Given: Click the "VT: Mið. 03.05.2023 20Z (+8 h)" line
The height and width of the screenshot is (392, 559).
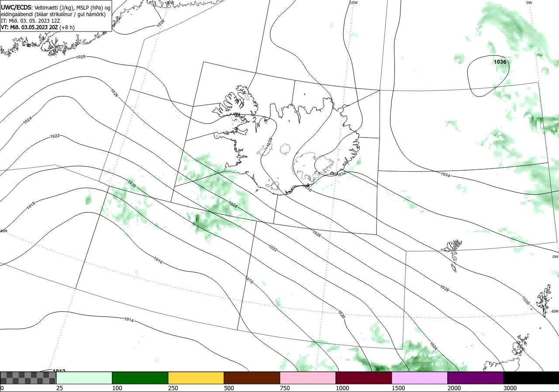Looking at the screenshot, I should point(38,27).
